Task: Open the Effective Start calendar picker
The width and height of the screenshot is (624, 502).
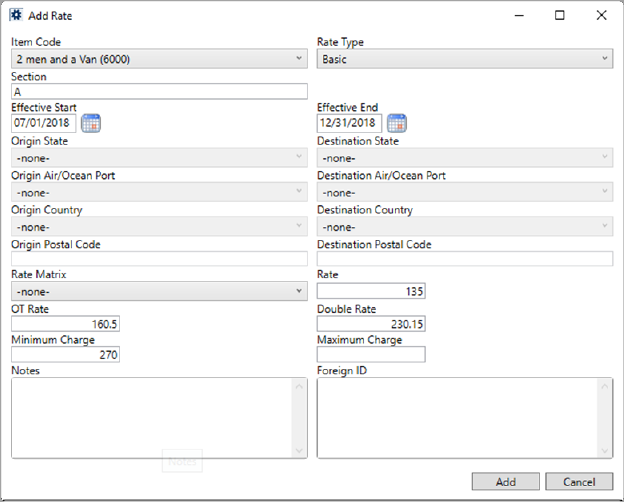Action: pos(91,123)
